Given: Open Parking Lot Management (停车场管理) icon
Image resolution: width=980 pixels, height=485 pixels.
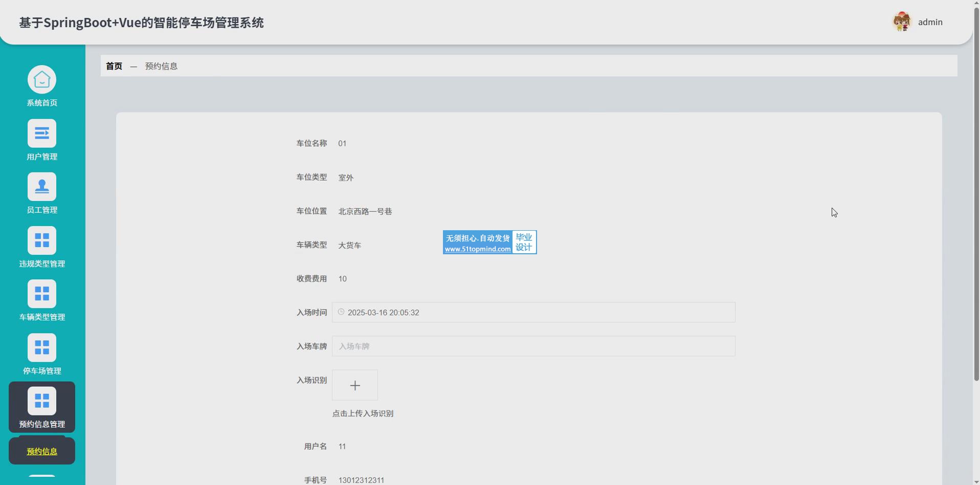Looking at the screenshot, I should pos(42,347).
